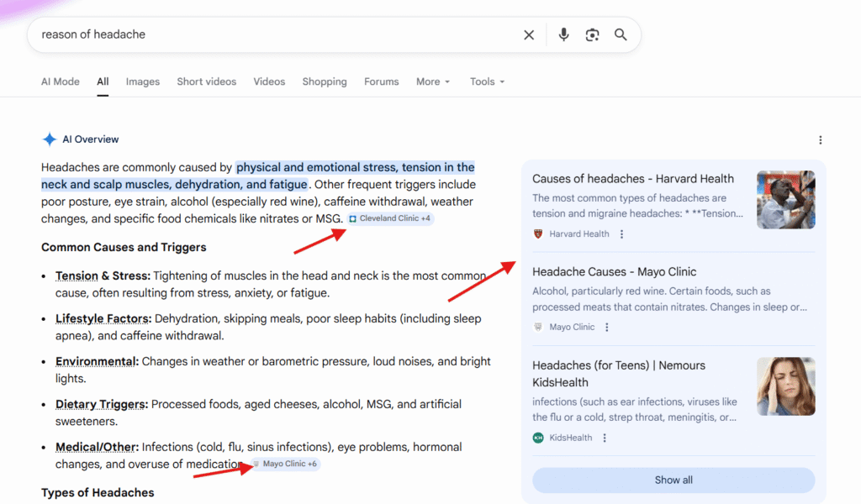861x504 pixels.
Task: Start the search with the magnifier icon
Action: click(621, 34)
